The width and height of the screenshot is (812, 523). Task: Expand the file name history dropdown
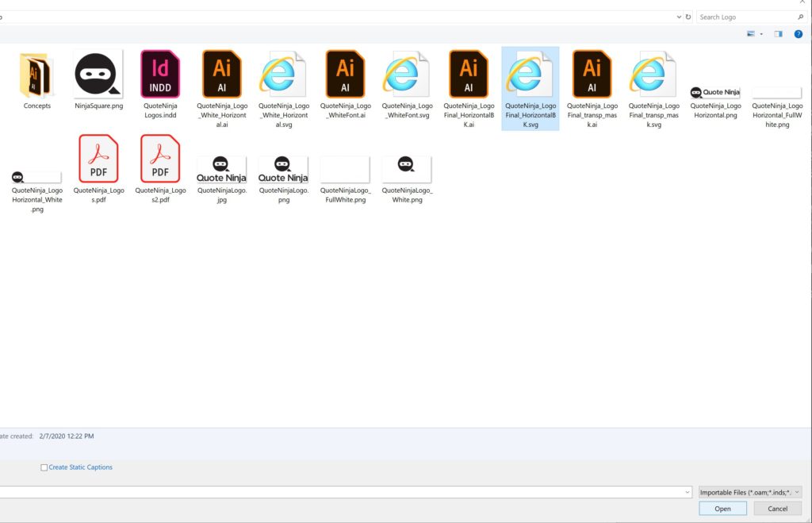688,492
